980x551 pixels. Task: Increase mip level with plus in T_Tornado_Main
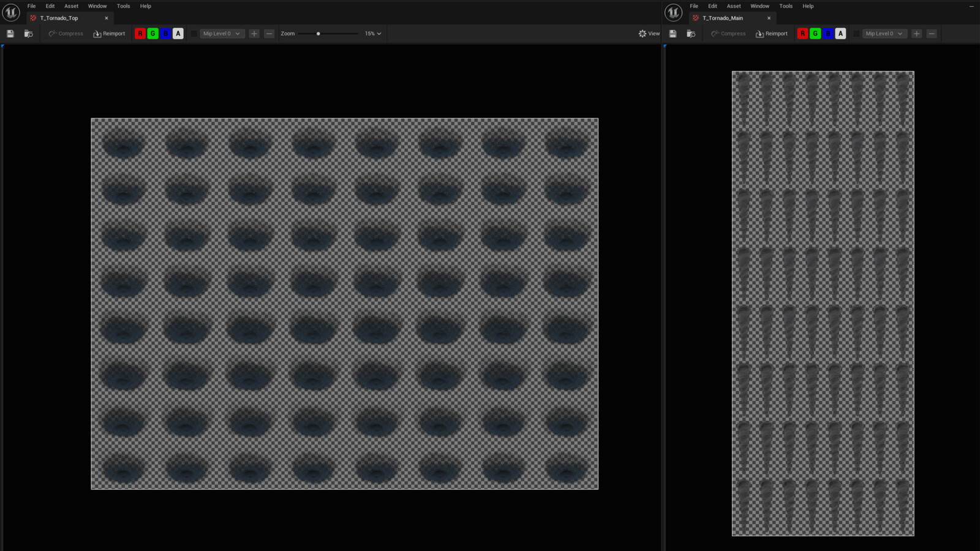(x=917, y=34)
